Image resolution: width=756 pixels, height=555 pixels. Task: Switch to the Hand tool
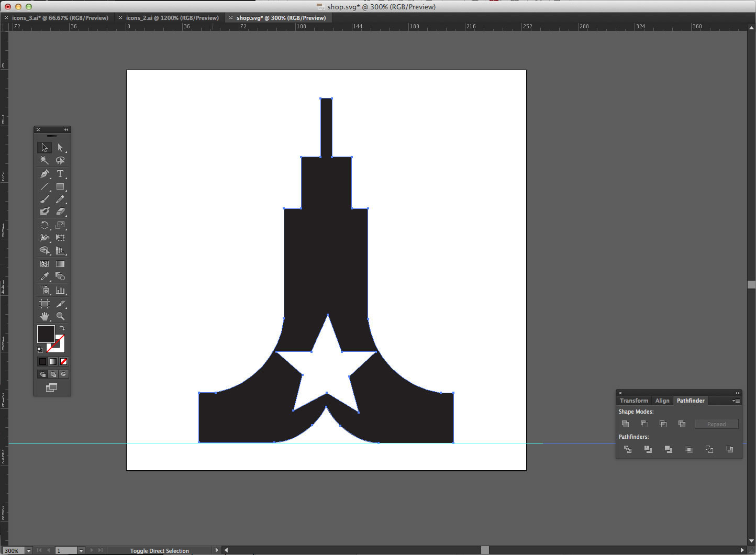[45, 316]
